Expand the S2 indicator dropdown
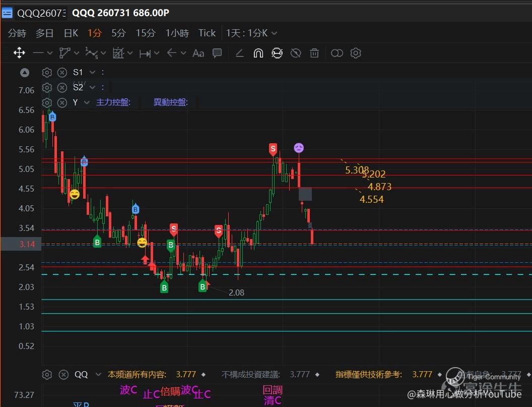Image resolution: width=532 pixels, height=407 pixels. 92,87
